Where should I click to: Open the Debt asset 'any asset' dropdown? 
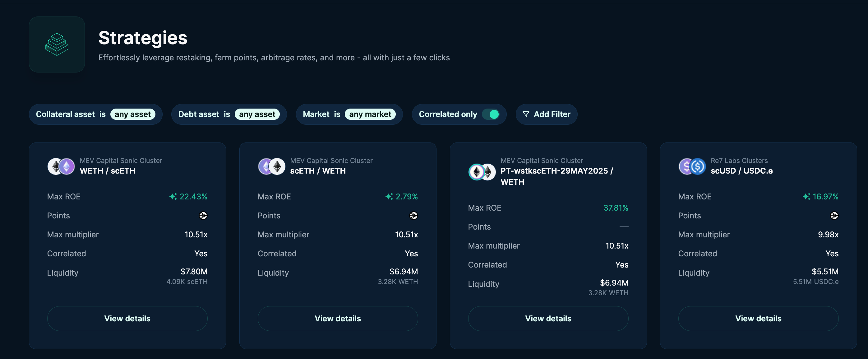(257, 114)
